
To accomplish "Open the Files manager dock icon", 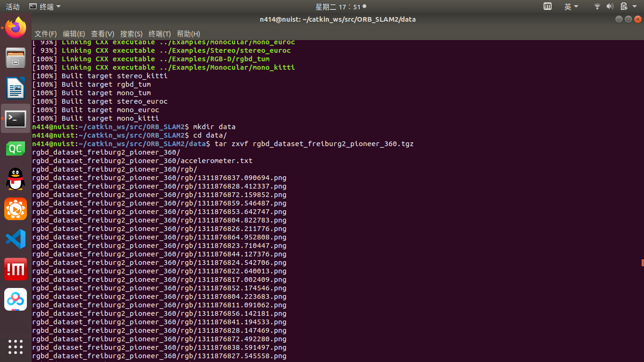I will point(16,58).
